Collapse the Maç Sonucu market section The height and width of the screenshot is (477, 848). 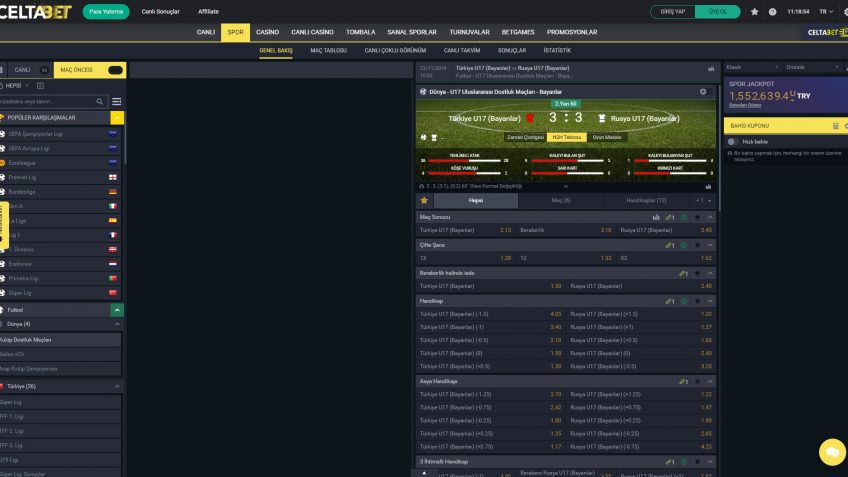point(710,217)
